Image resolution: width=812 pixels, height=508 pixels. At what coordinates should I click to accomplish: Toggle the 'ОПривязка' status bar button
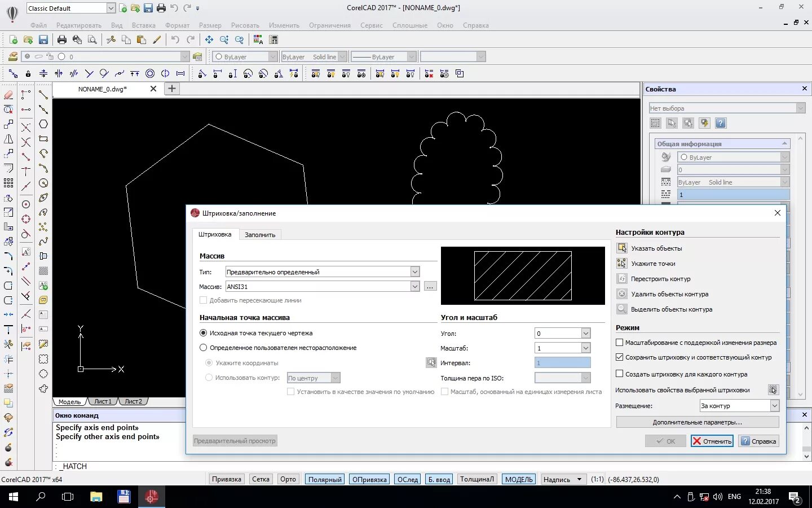pyautogui.click(x=370, y=479)
